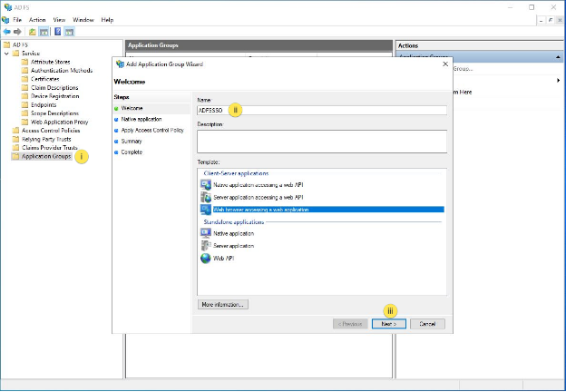Image resolution: width=566 pixels, height=392 pixels.
Task: Open the Action menu
Action: (x=37, y=19)
